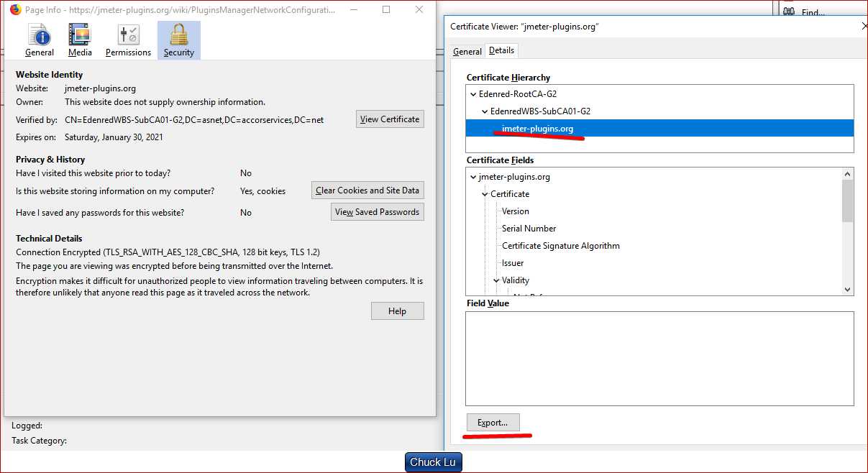Image resolution: width=868 pixels, height=473 pixels.
Task: Collapse EdenredWBS-SubCA01-G2 node
Action: [x=485, y=111]
